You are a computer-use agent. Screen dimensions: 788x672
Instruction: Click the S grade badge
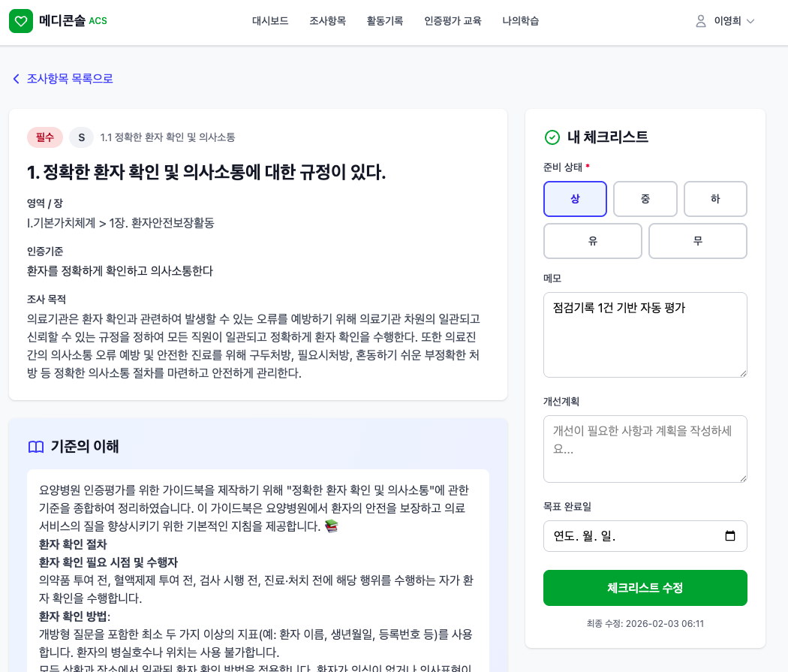click(81, 137)
